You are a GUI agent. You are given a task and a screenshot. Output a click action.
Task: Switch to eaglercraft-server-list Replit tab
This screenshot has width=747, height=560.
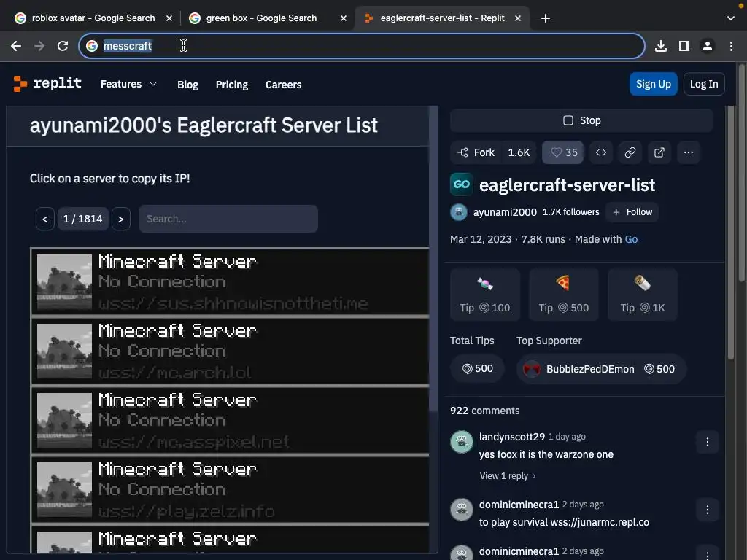tap(442, 18)
